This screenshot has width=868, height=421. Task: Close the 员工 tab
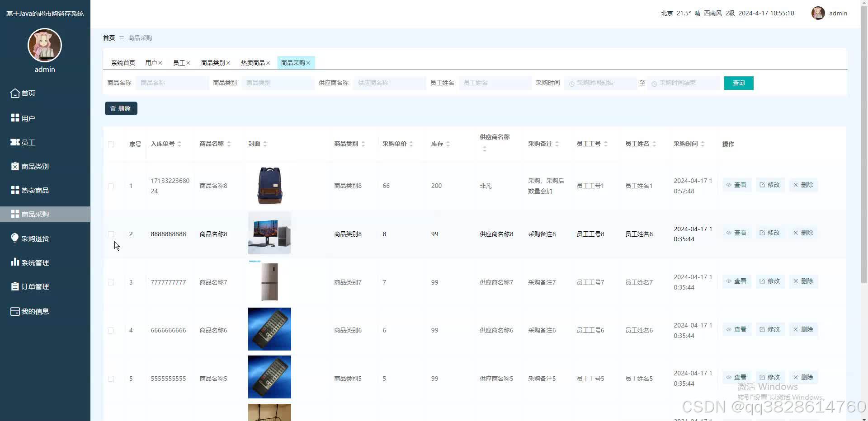pyautogui.click(x=188, y=63)
